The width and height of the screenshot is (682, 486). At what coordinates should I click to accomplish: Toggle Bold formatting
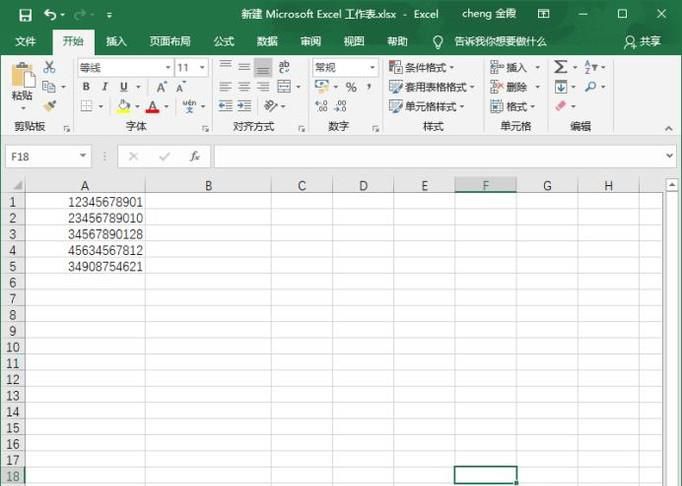(x=87, y=87)
